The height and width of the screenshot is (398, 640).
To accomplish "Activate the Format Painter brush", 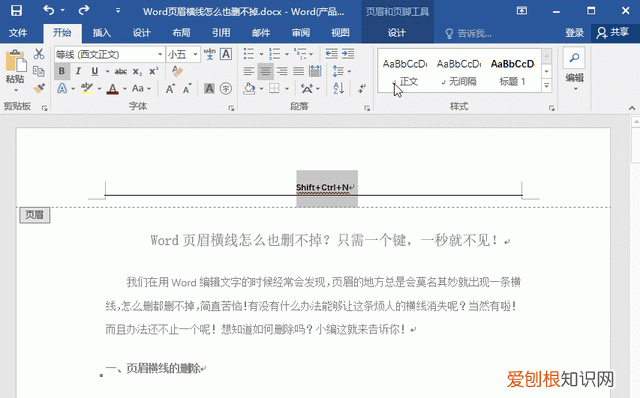I will (x=39, y=88).
